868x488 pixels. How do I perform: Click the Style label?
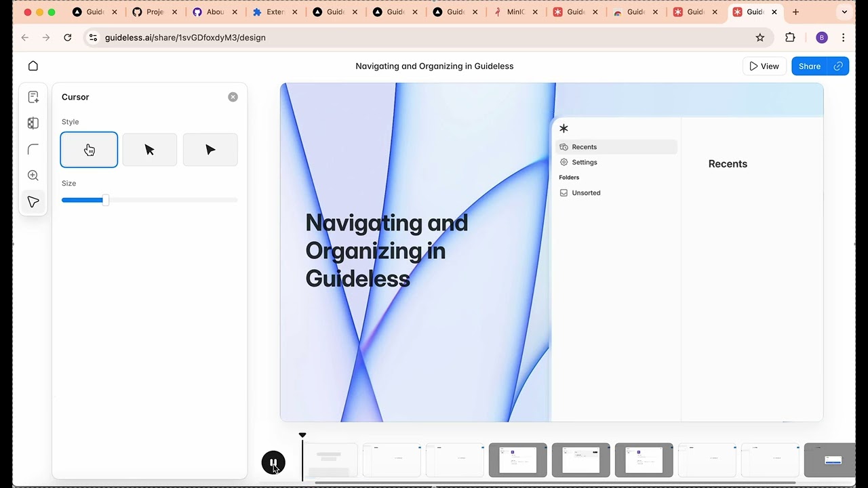tap(71, 122)
